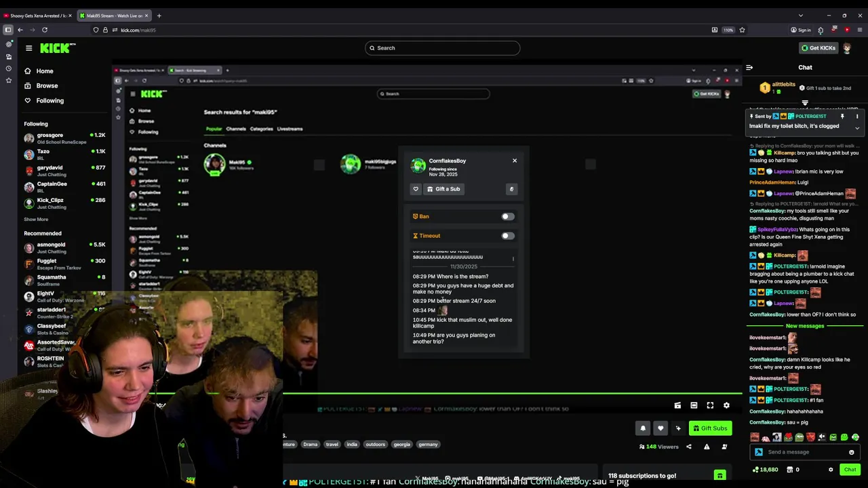
Task: Open the Kick hamburger sidebar menu
Action: [28, 47]
